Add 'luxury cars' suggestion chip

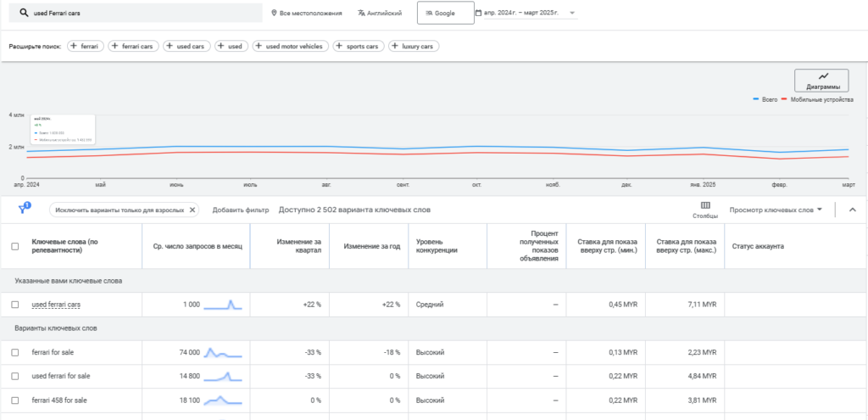[414, 47]
